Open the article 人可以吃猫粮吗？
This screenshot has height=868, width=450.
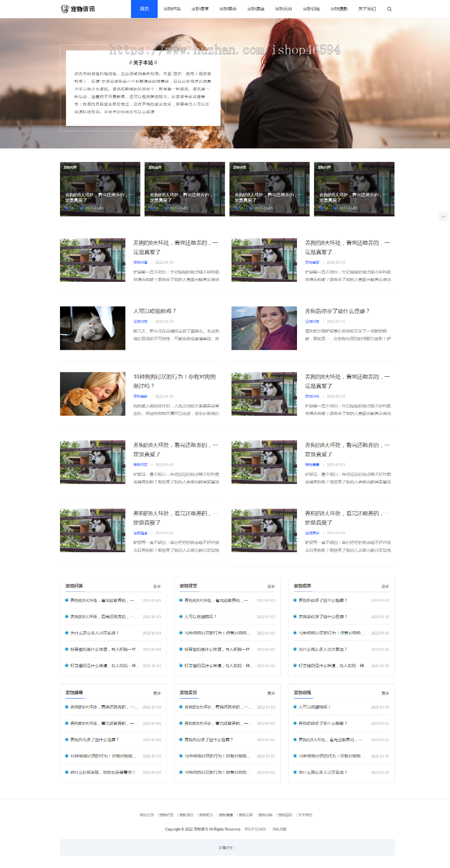[x=154, y=311]
